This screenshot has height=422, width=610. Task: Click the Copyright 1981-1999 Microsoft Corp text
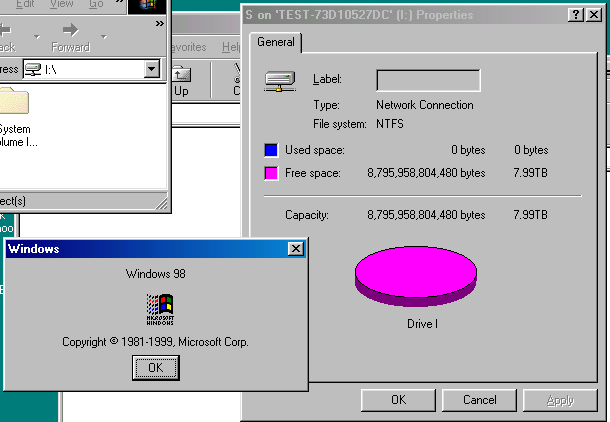point(155,342)
